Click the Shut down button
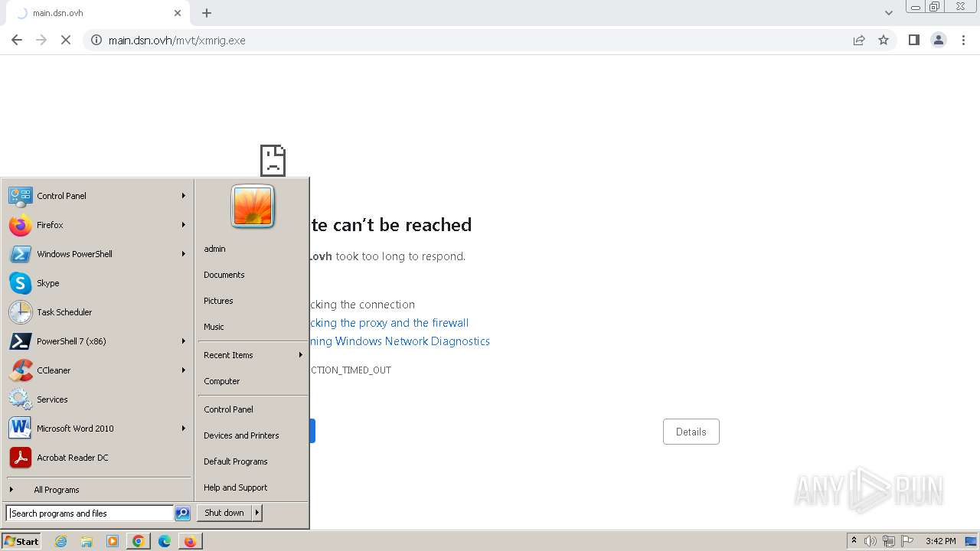This screenshot has width=980, height=551. (x=224, y=513)
